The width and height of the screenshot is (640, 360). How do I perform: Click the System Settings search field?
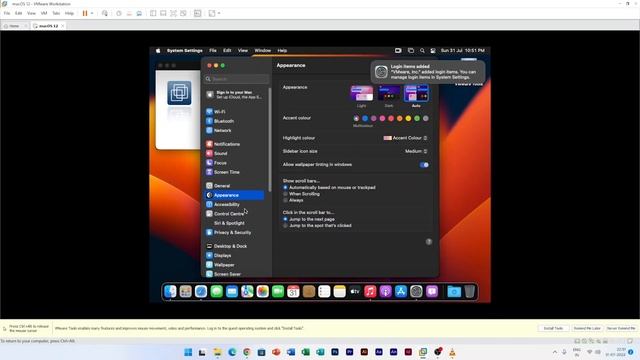[237, 79]
